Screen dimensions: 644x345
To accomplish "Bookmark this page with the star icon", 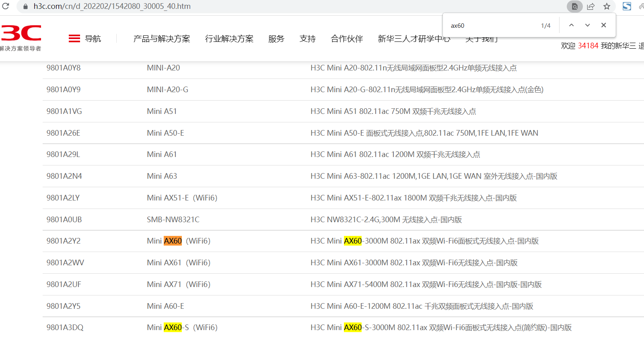I will click(607, 6).
